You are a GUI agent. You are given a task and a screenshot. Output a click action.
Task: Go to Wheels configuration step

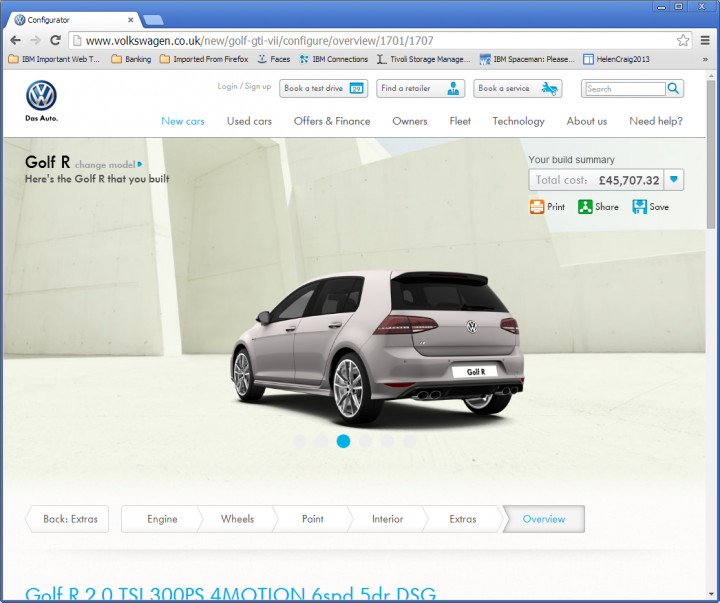pyautogui.click(x=237, y=519)
